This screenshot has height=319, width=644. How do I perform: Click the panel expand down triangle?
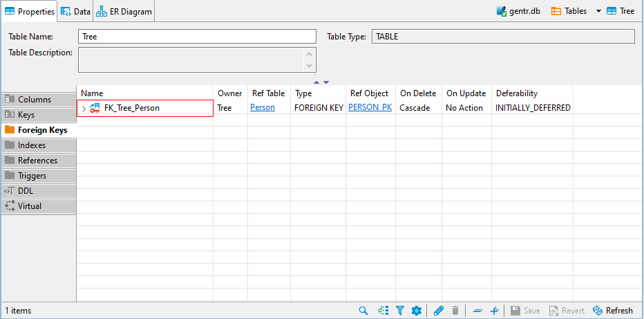coord(326,82)
